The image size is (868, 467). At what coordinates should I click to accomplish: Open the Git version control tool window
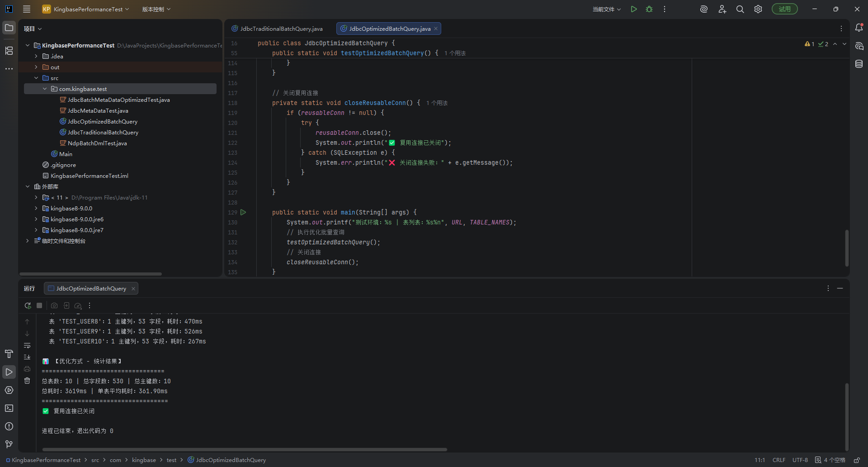(9, 444)
